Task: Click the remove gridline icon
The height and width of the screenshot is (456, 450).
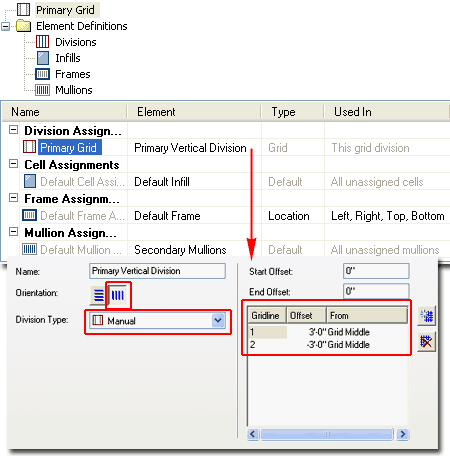Action: point(427,342)
